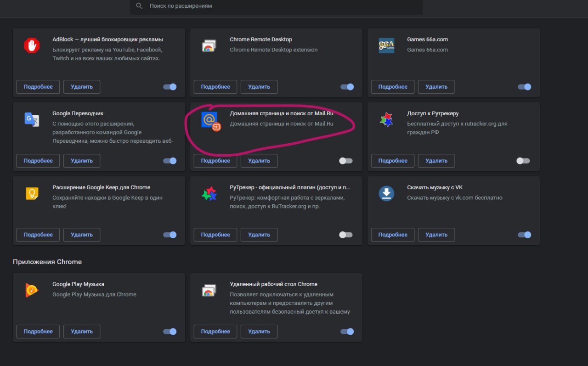
Task: Open Подробнее for Скачать музыку с VK
Action: click(x=393, y=235)
